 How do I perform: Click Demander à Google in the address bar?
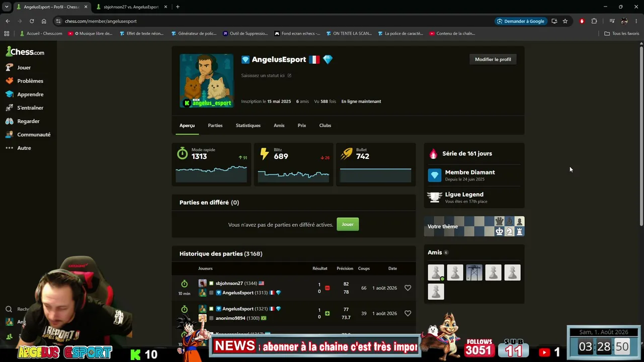(x=520, y=21)
